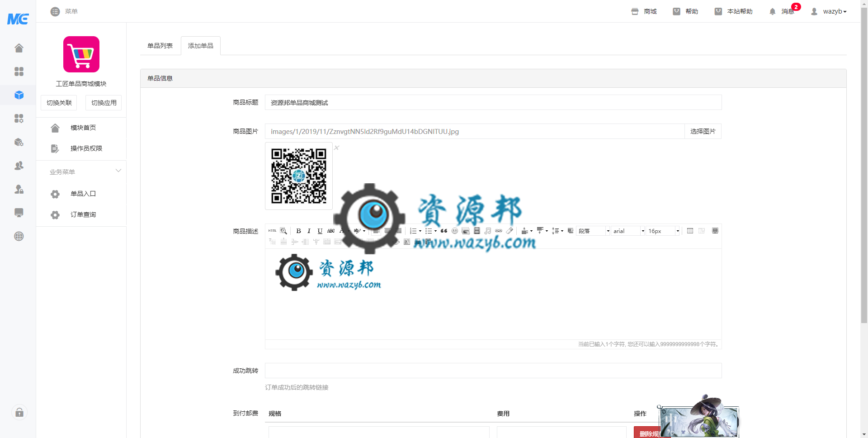Image resolution: width=868 pixels, height=438 pixels.
Task: Remove the uploaded QR image with X
Action: [x=336, y=148]
